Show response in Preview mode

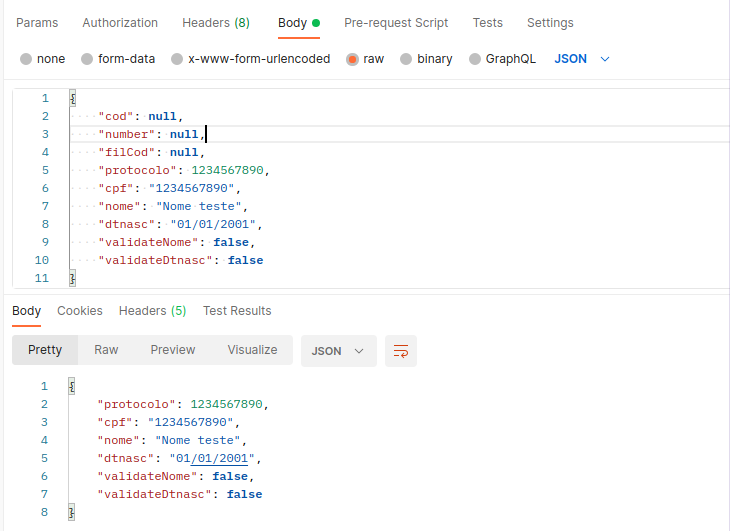[x=173, y=350]
